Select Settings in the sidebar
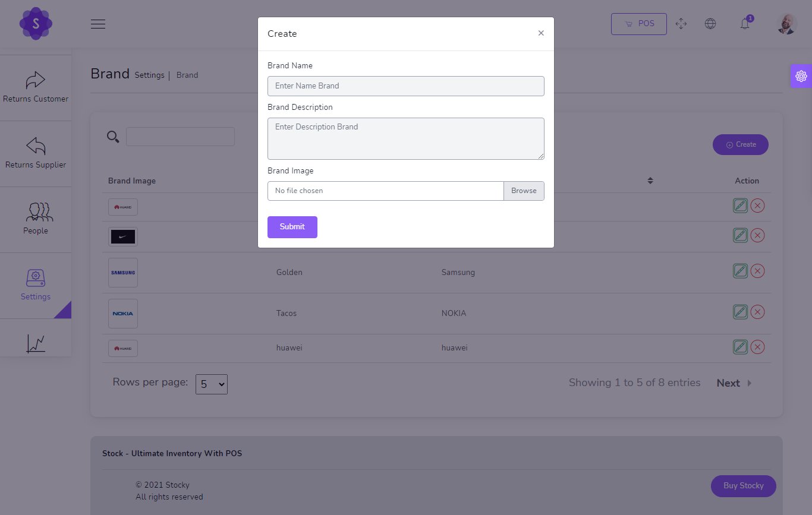Image resolution: width=812 pixels, height=515 pixels. point(36,285)
